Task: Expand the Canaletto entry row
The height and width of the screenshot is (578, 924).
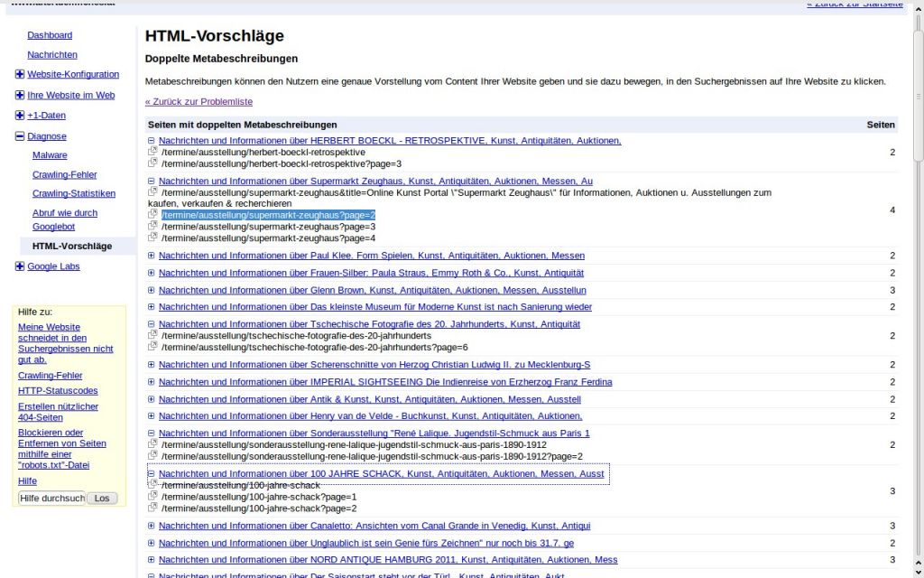Action: [x=152, y=526]
